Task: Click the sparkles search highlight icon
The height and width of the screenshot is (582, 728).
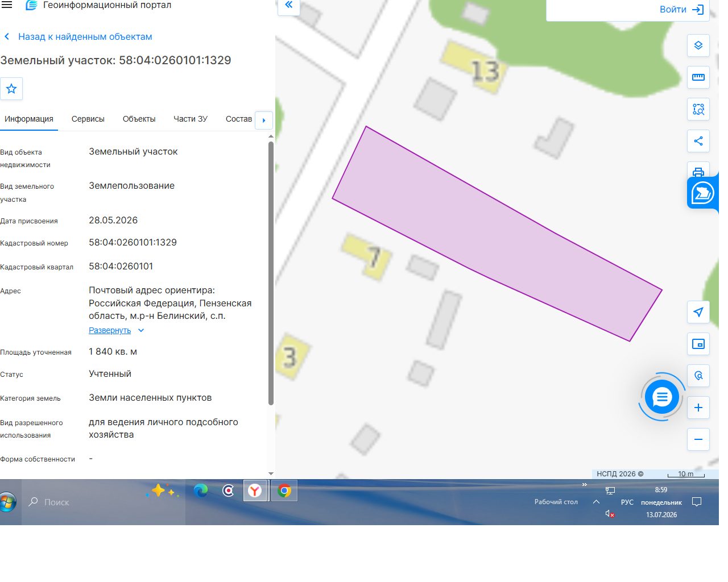Action: 162,490
